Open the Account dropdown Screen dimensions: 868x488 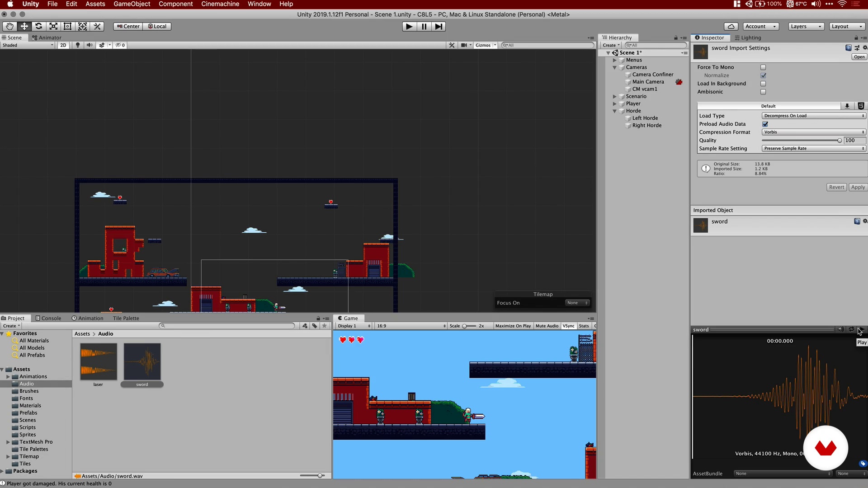coord(761,26)
